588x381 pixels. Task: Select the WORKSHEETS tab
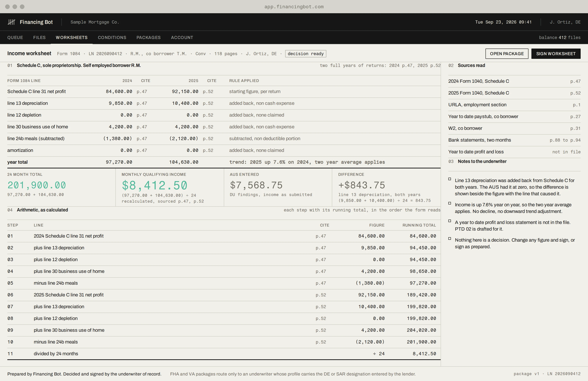(x=72, y=37)
